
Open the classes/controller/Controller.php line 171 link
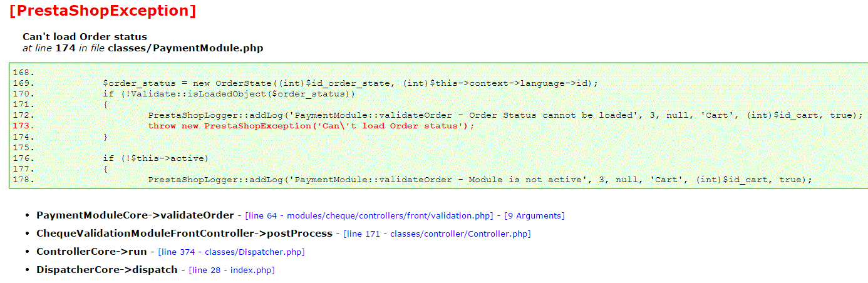pyautogui.click(x=437, y=234)
